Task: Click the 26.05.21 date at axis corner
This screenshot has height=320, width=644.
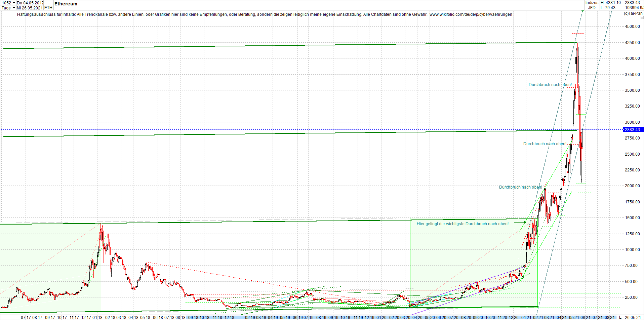Action: (633, 317)
